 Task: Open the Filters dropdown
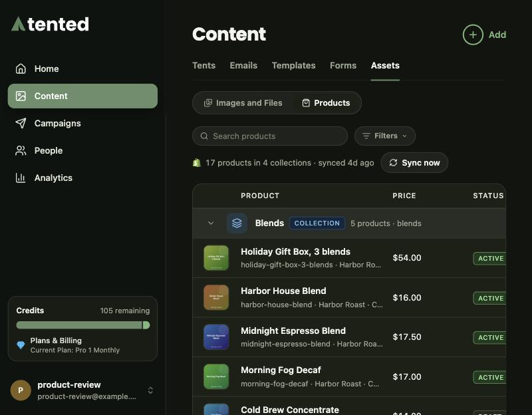tap(385, 136)
